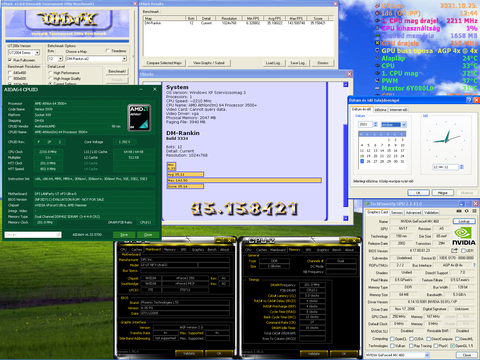Click the year spinner up arrow
This screenshot has width=480, height=360.
[375, 123]
